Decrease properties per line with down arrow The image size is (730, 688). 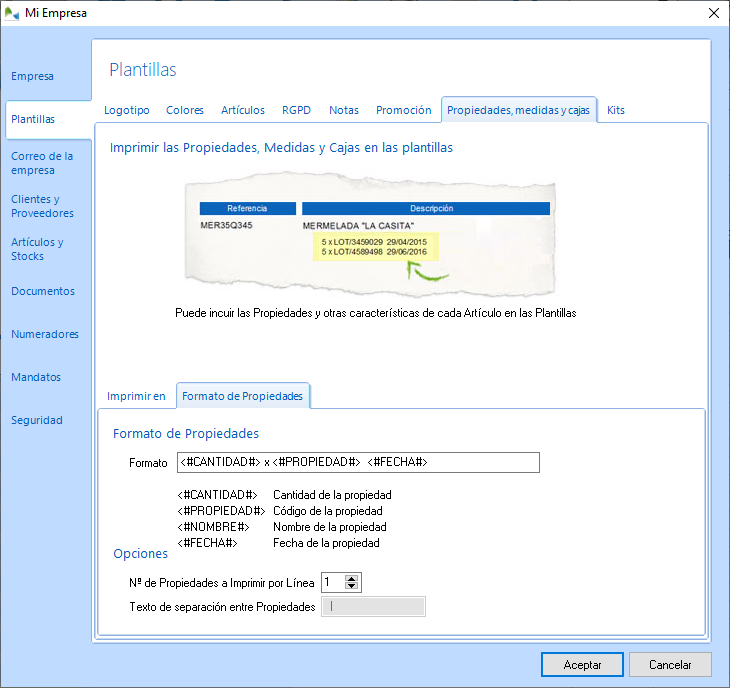[x=351, y=586]
